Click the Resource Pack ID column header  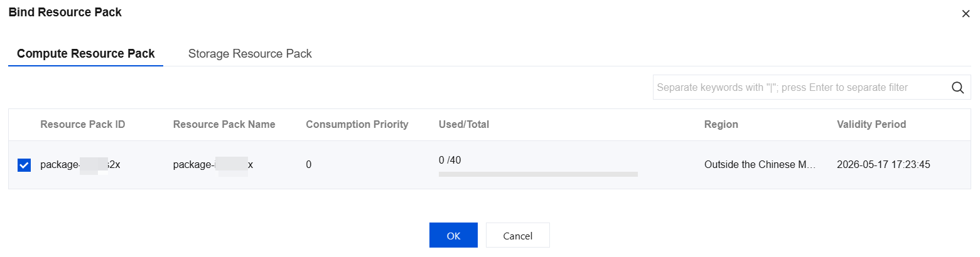pyautogui.click(x=83, y=124)
